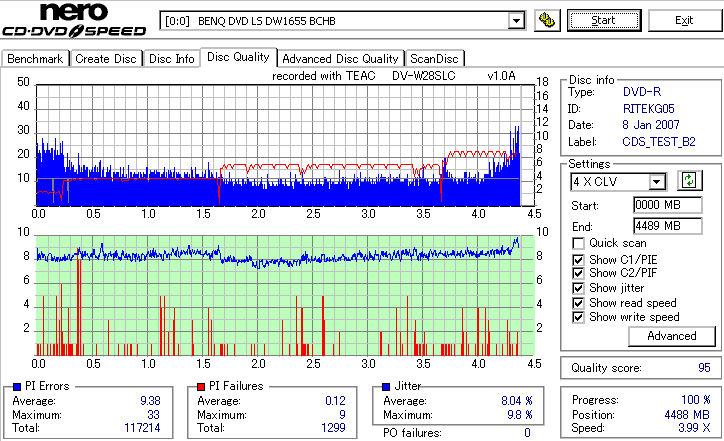Click the Progress value 100 %
Viewport: 724px width, 441px height.
(x=696, y=400)
